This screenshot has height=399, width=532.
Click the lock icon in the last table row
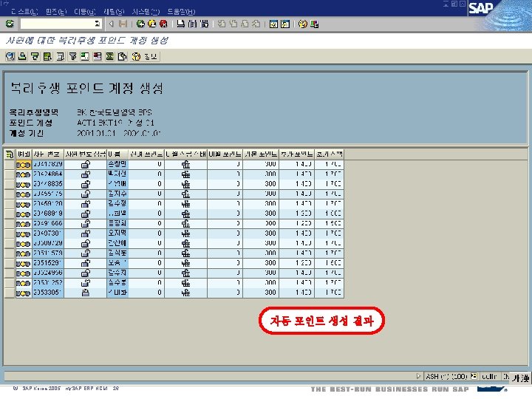(x=86, y=293)
